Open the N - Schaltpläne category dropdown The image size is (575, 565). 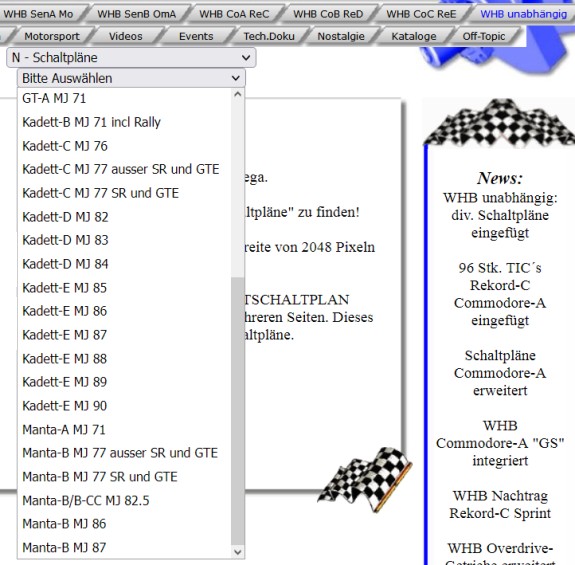point(131,58)
